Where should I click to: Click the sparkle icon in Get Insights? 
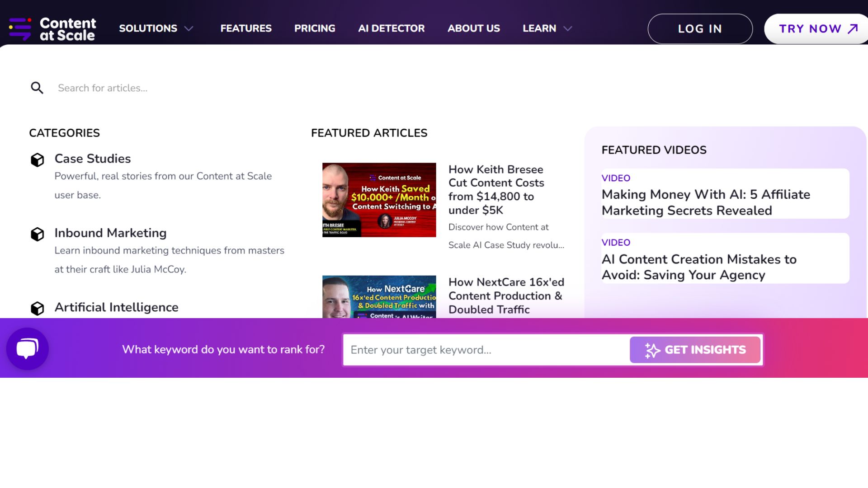(x=652, y=350)
